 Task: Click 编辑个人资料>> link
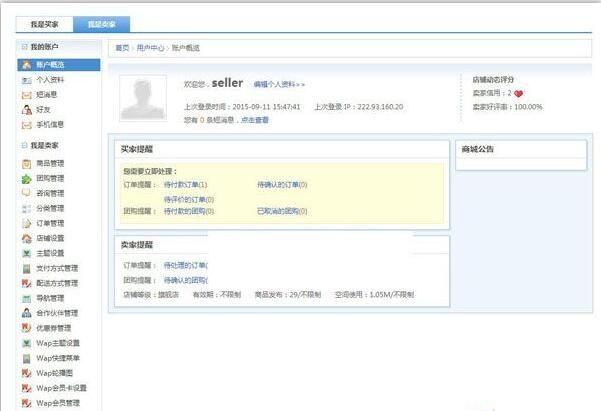coord(279,84)
